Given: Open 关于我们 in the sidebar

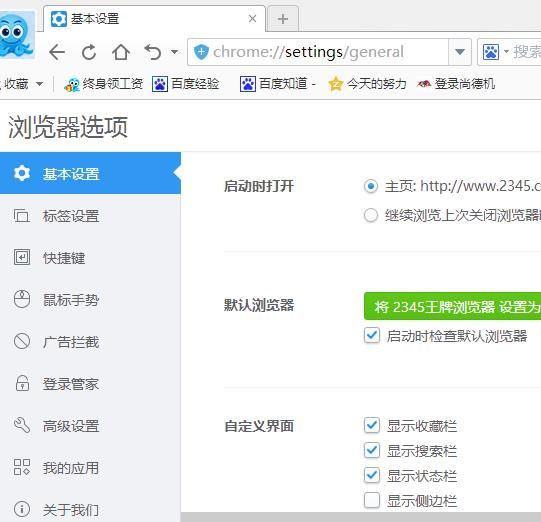Looking at the screenshot, I should pyautogui.click(x=90, y=509).
